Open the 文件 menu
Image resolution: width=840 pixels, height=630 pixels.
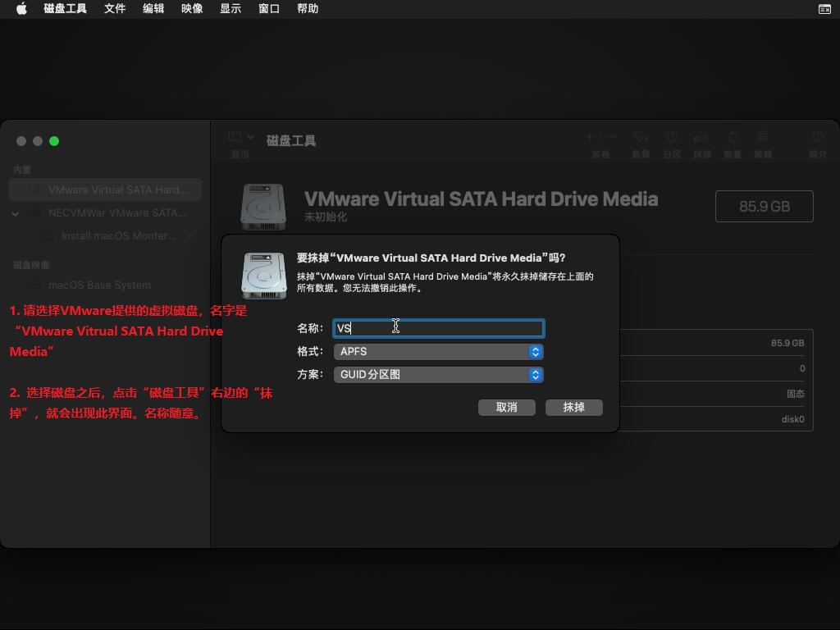[115, 9]
